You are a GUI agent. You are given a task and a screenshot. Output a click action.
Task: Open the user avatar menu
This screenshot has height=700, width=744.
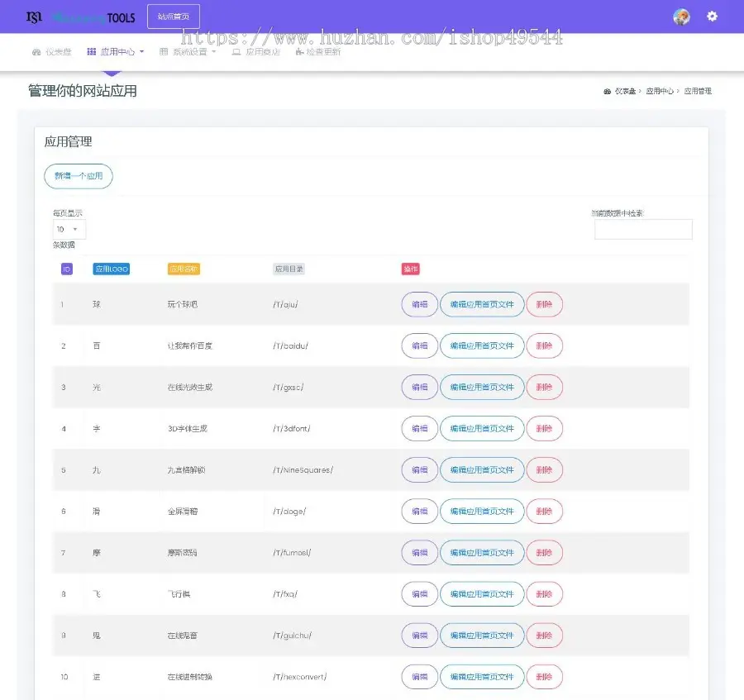pyautogui.click(x=681, y=17)
